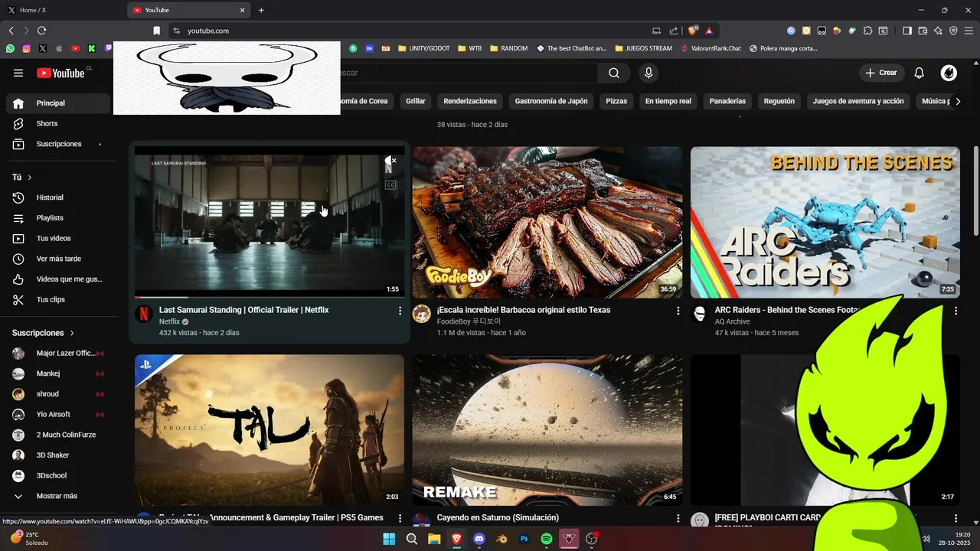
Task: Open the YouTube hamburger guide menu
Action: [18, 73]
